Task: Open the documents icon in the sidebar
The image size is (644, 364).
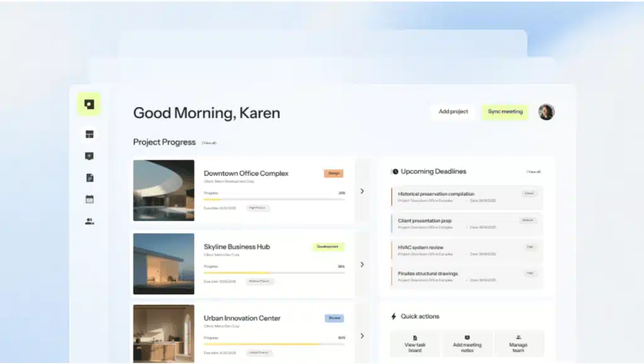Action: (x=89, y=178)
